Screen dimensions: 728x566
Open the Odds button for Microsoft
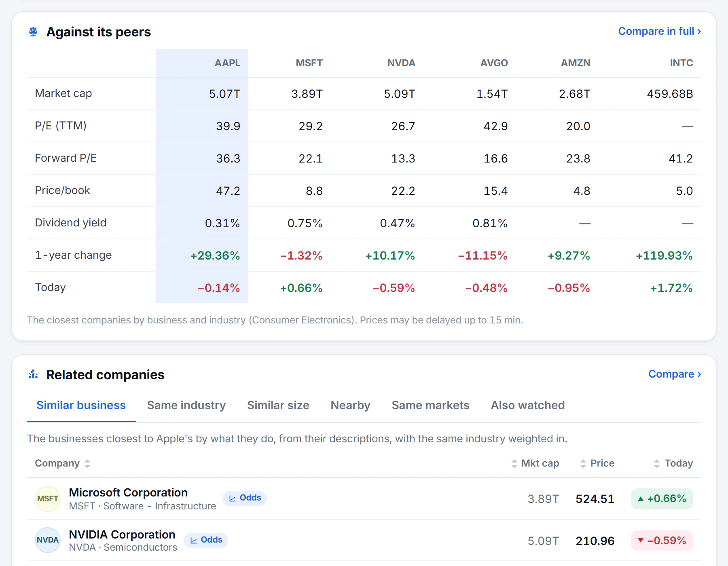(245, 498)
